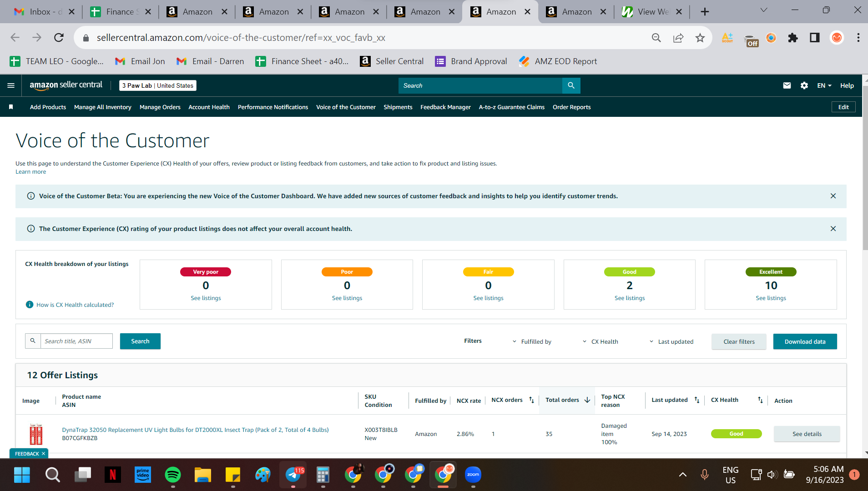This screenshot has width=868, height=491.
Task: Open the DynaTrap 32050 product link
Action: pyautogui.click(x=195, y=430)
